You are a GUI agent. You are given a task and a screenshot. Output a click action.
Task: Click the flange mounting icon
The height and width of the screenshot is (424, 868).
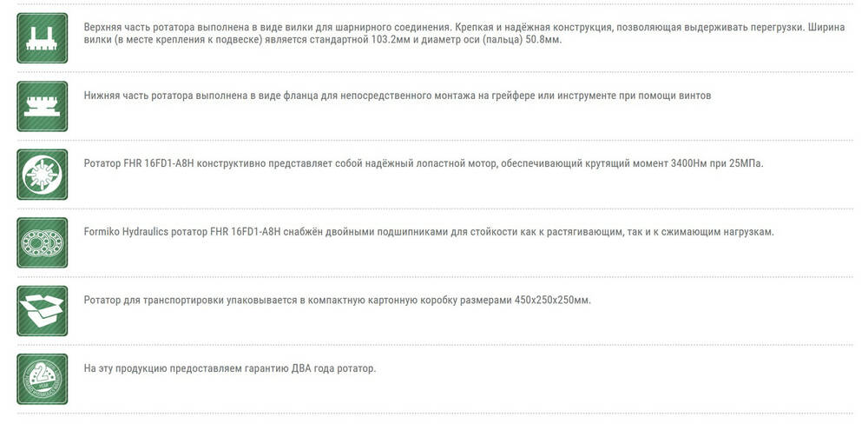(x=43, y=106)
